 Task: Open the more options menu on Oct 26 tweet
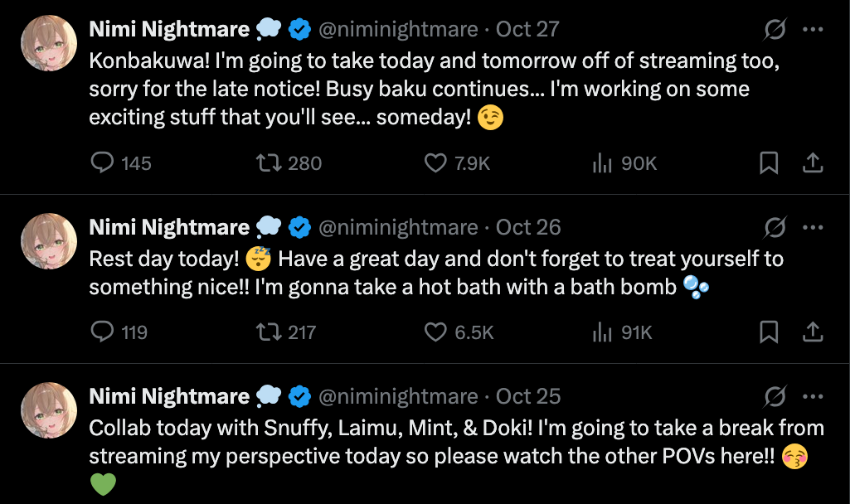(814, 228)
